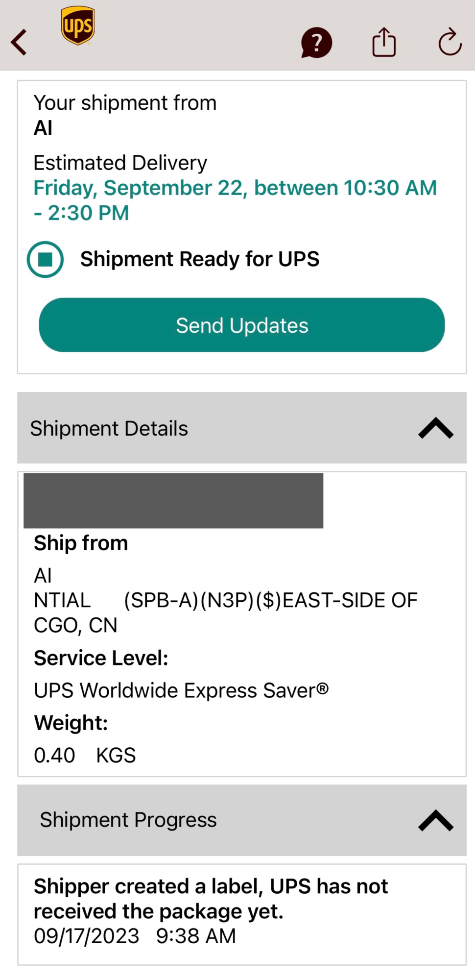This screenshot has width=475, height=980.
Task: Tap the share icon
Action: coord(384,42)
